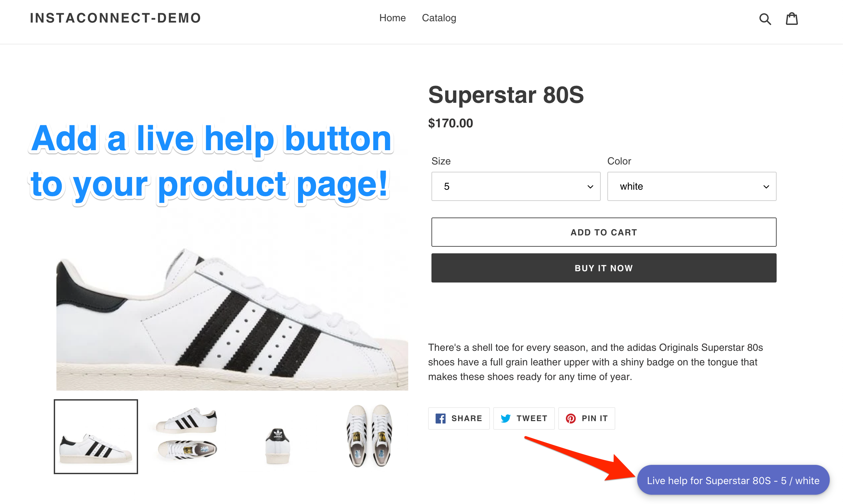Screen dimensions: 843x504
Task: Open Live help for Superstar 80S
Action: [x=733, y=480]
